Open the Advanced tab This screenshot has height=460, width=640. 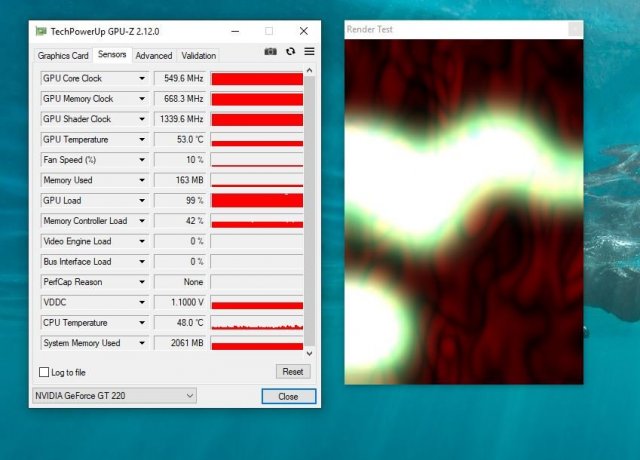[x=154, y=56]
